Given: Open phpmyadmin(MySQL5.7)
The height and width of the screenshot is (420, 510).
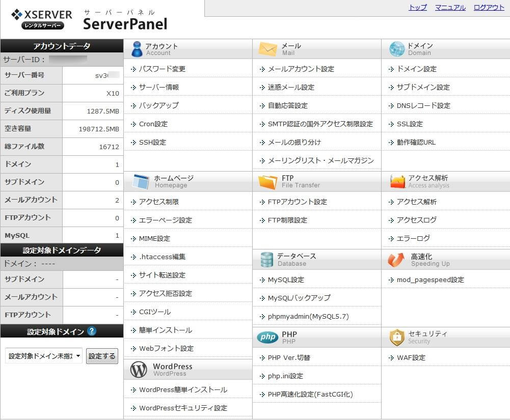Looking at the screenshot, I should [308, 316].
